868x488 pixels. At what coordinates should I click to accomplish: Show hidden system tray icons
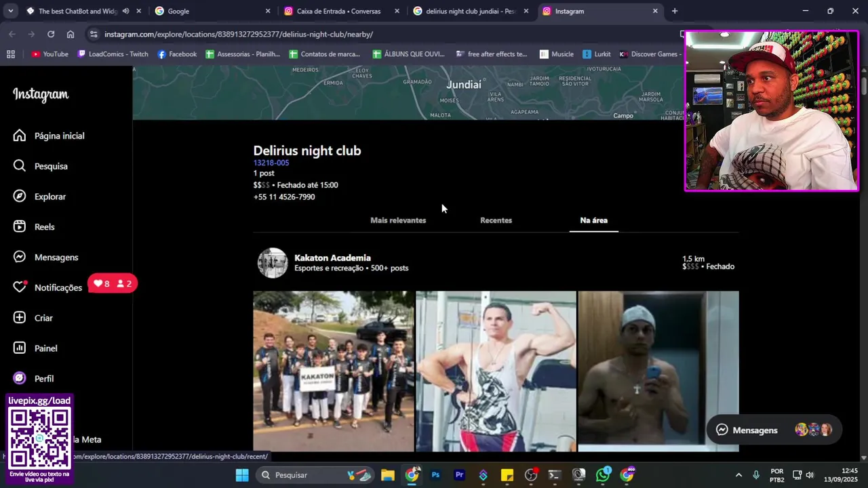[738, 475]
